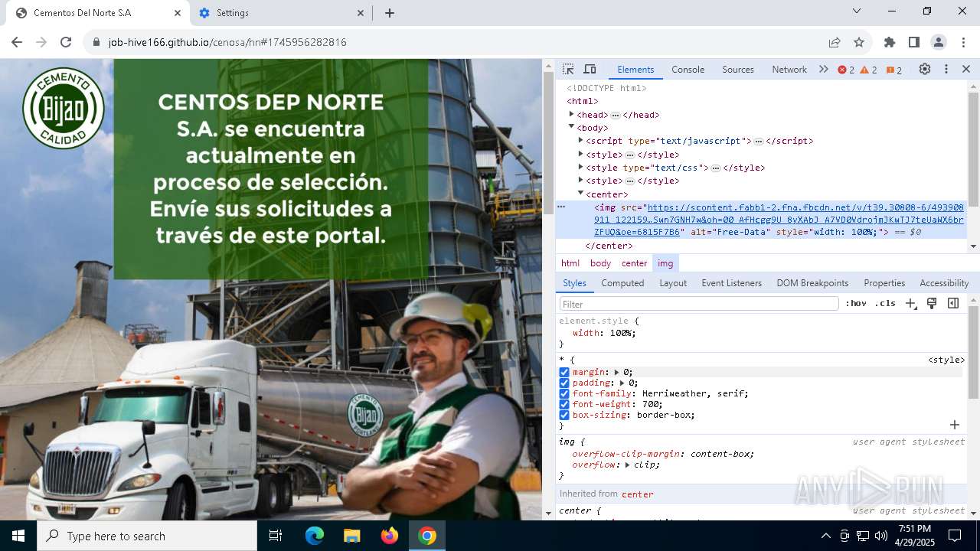Open the Layout tab
This screenshot has height=551, width=980.
tap(673, 283)
